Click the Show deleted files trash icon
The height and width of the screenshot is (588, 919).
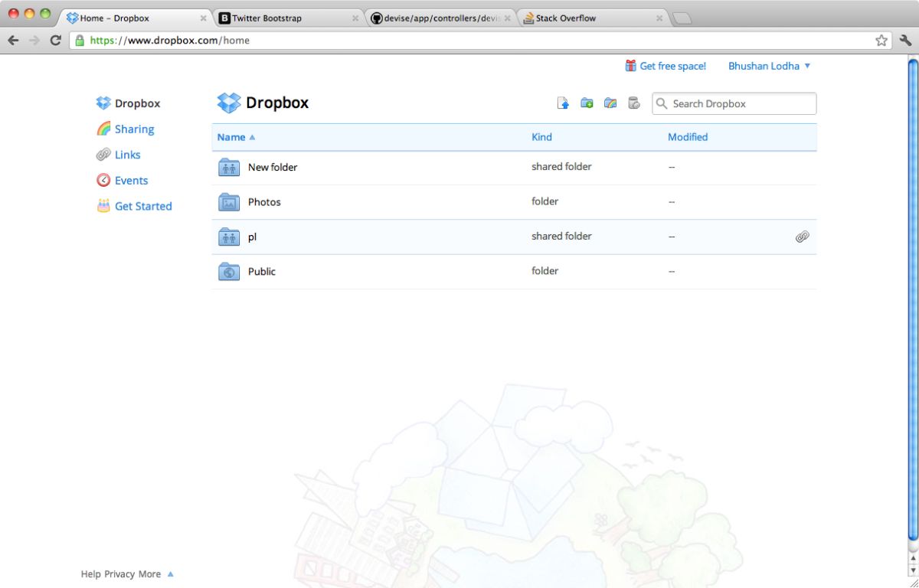click(634, 103)
